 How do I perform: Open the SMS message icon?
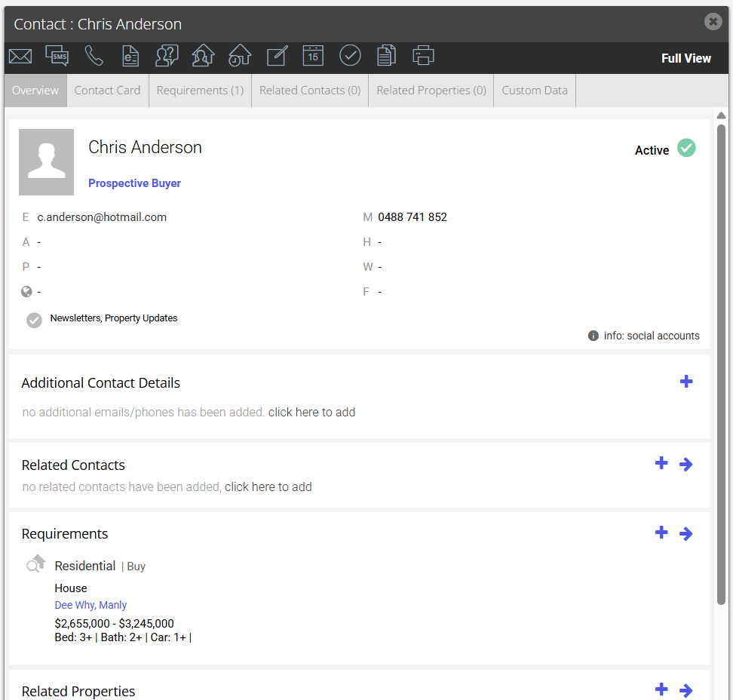tap(57, 56)
